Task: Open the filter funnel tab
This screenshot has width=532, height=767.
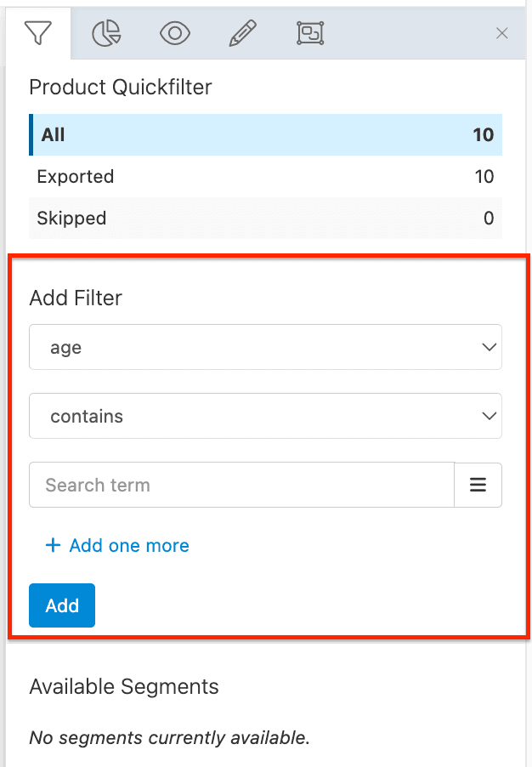Action: pos(39,33)
